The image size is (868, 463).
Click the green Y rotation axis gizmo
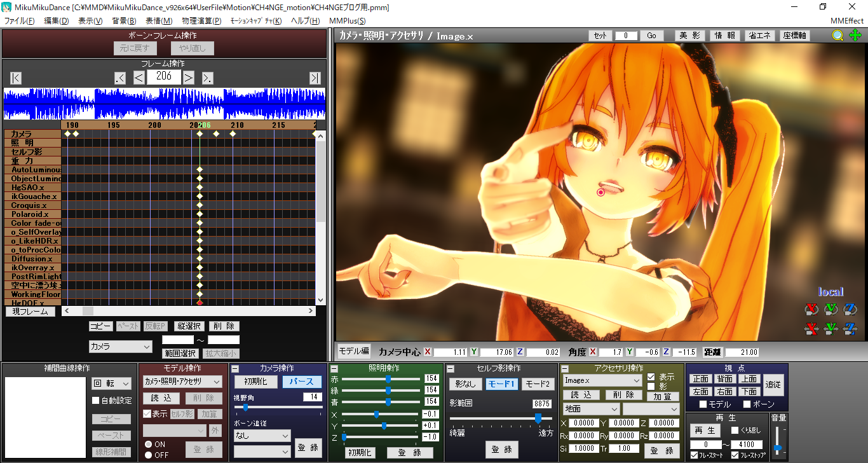(x=831, y=310)
